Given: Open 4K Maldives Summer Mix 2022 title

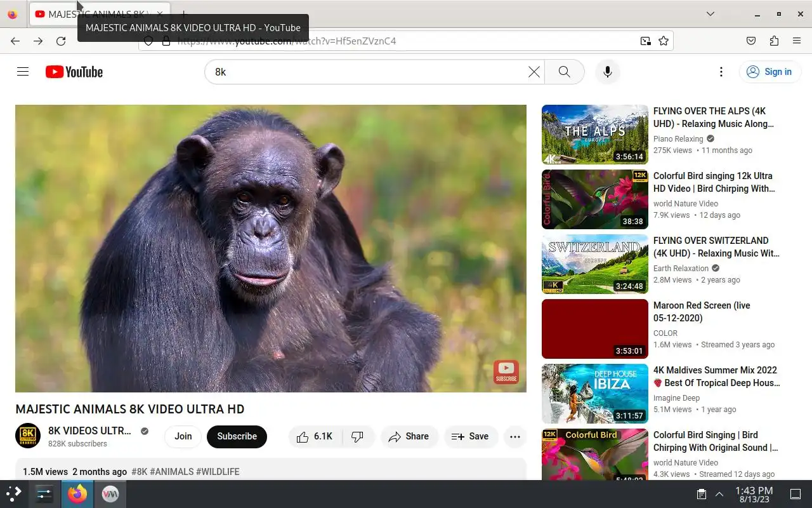Looking at the screenshot, I should pos(717,377).
